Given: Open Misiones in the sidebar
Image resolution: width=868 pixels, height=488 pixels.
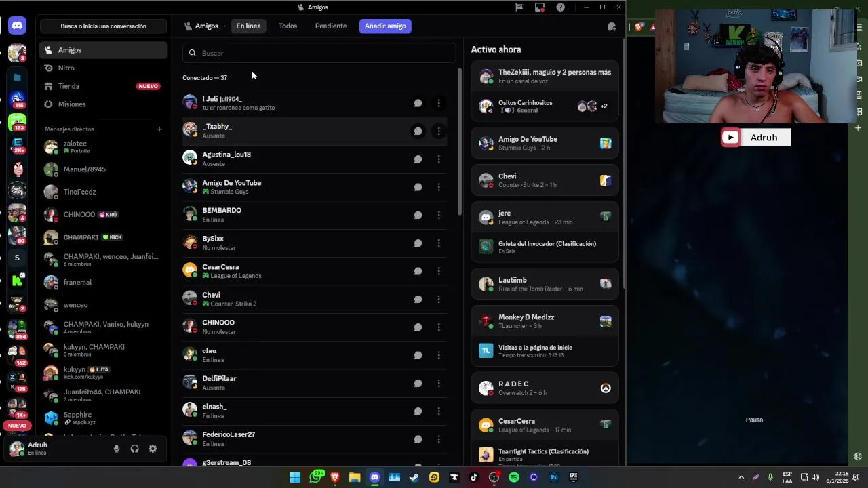Looking at the screenshot, I should click(x=103, y=104).
